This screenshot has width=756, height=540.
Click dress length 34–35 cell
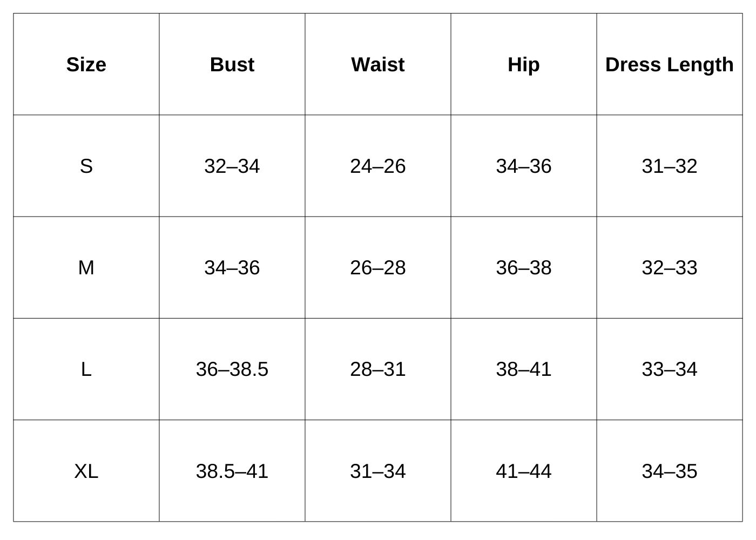click(670, 471)
